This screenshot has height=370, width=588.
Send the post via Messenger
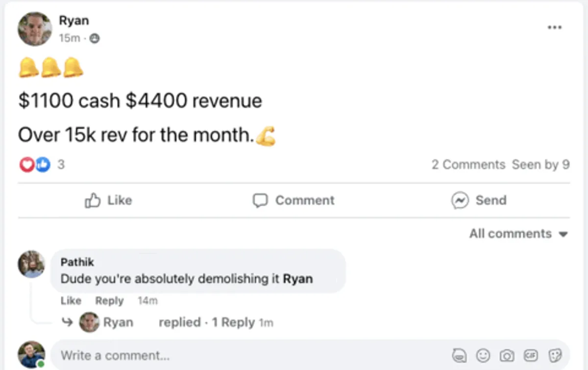click(x=479, y=200)
